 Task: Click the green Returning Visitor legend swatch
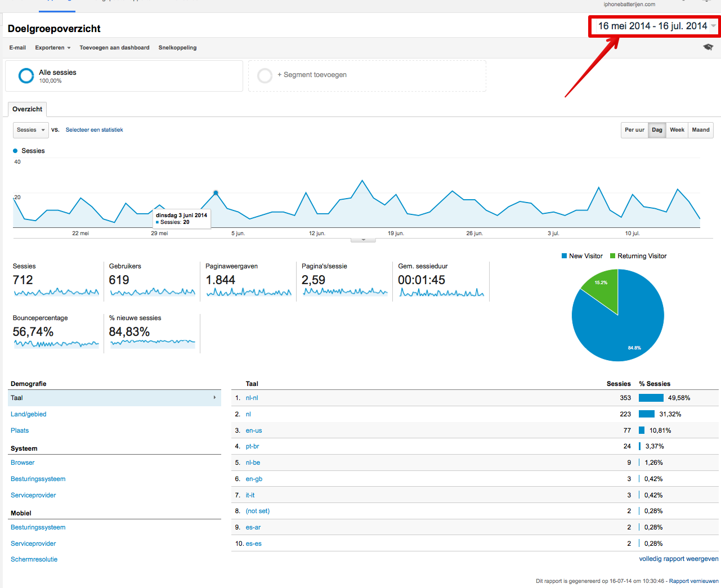[612, 256]
